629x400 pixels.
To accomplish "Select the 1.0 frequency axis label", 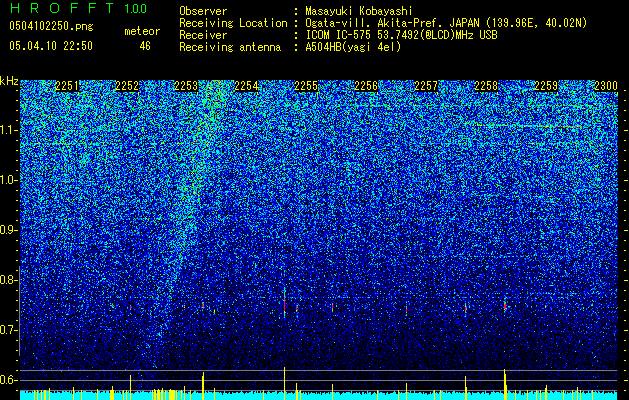I will coord(7,180).
